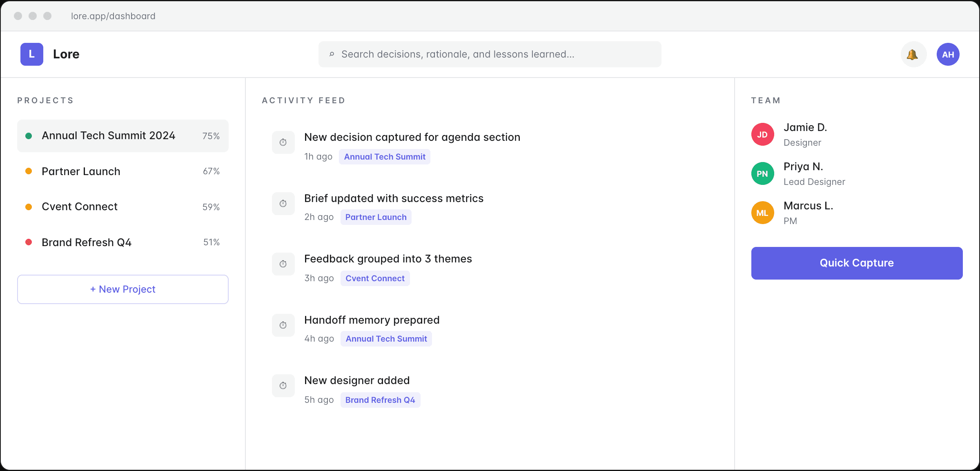The image size is (980, 471).
Task: Click the notification bell icon
Action: (x=913, y=54)
